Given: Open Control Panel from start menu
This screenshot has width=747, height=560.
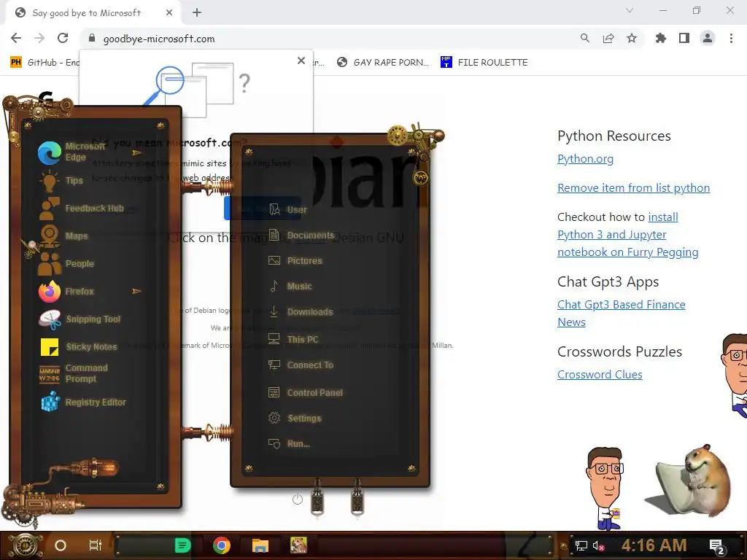Looking at the screenshot, I should point(306,392).
